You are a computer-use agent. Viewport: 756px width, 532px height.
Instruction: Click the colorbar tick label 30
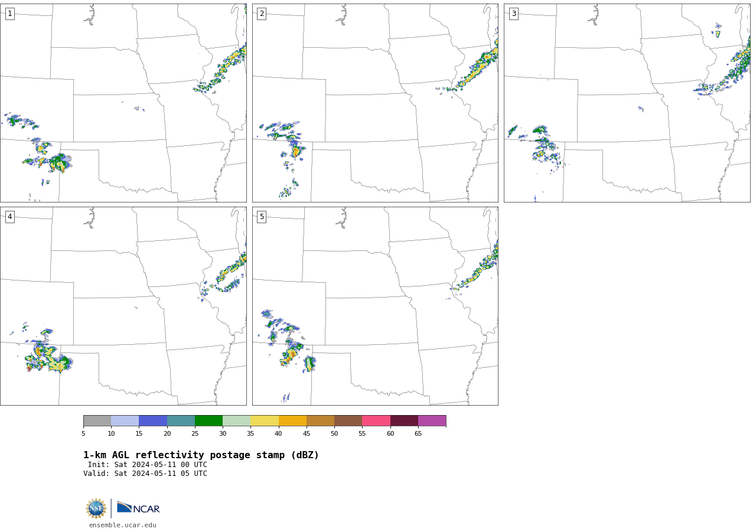pyautogui.click(x=223, y=434)
